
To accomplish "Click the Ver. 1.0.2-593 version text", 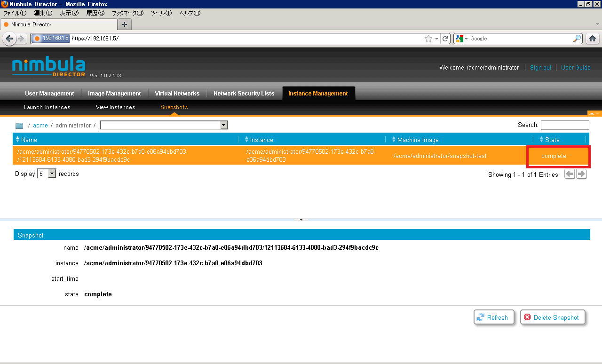I will pos(105,75).
